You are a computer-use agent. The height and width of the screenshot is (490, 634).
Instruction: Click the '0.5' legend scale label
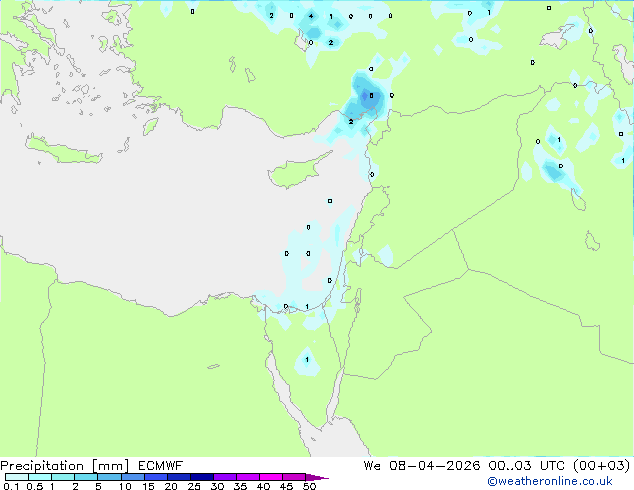click(x=34, y=486)
